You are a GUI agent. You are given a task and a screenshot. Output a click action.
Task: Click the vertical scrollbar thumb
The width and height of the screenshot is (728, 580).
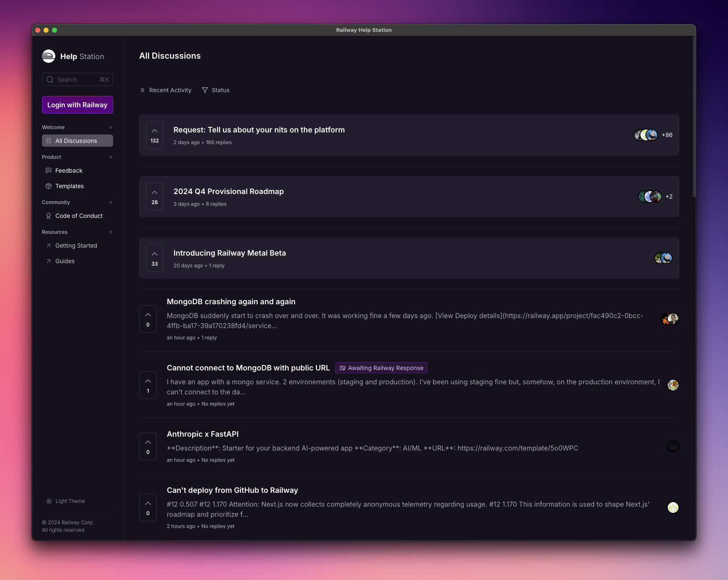coord(694,117)
